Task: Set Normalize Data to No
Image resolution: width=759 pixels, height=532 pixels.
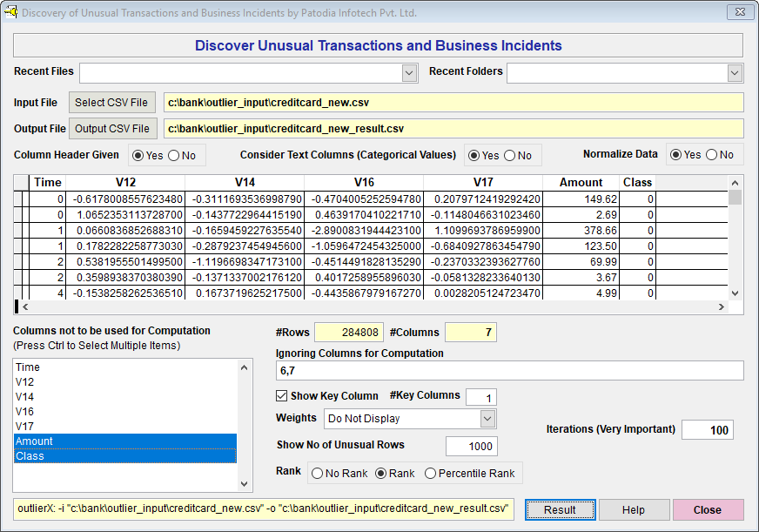Action: pyautogui.click(x=712, y=155)
